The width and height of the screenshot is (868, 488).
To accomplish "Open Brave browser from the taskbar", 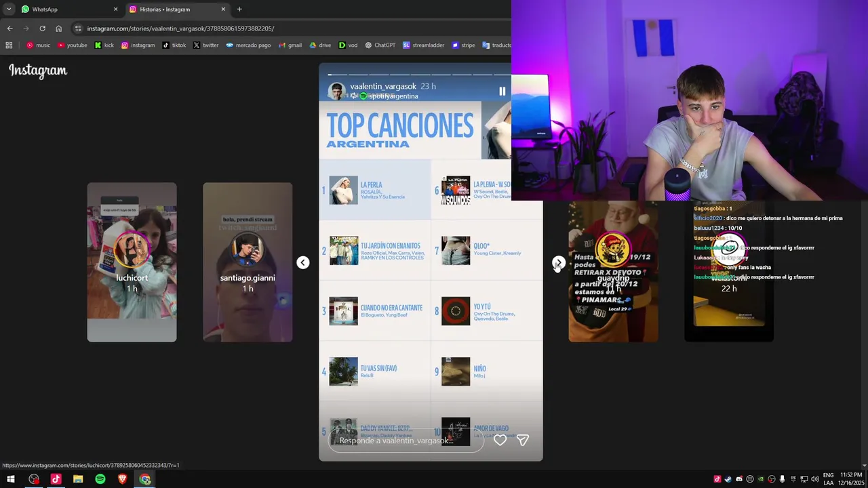I will 123,479.
